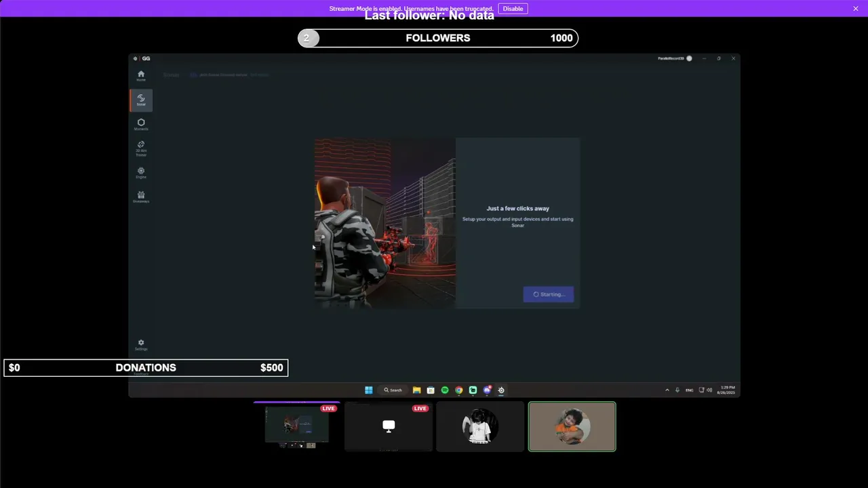Open Spotify from streamed taskbar

[445, 390]
